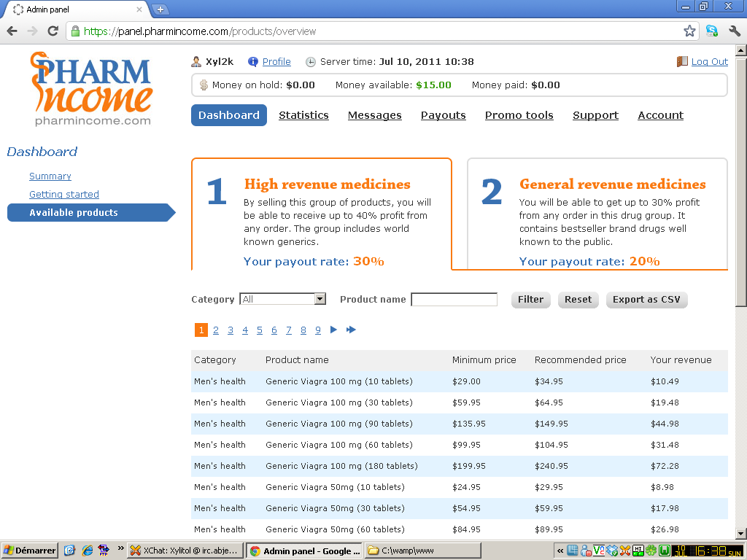Open the Profile link
Viewport: 747px width, 560px height.
tap(276, 62)
